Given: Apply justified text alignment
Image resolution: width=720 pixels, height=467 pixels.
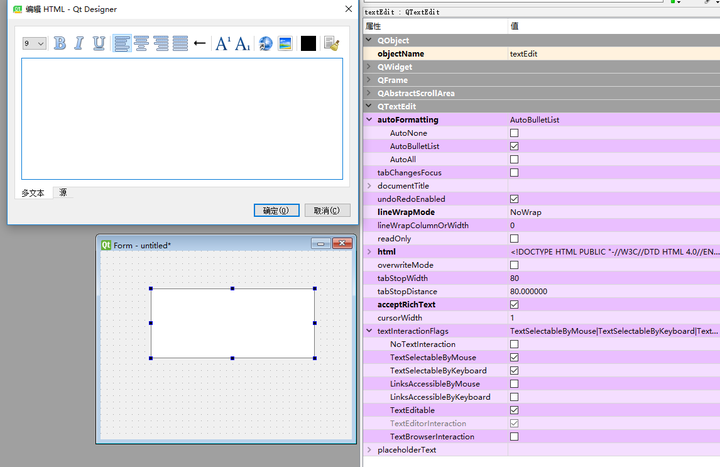Looking at the screenshot, I should 180,43.
